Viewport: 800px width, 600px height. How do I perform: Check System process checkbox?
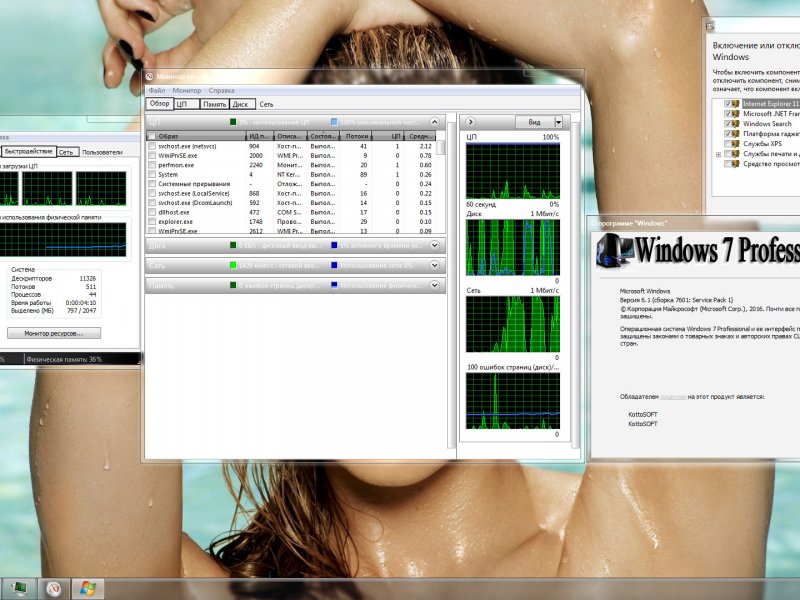tap(152, 174)
